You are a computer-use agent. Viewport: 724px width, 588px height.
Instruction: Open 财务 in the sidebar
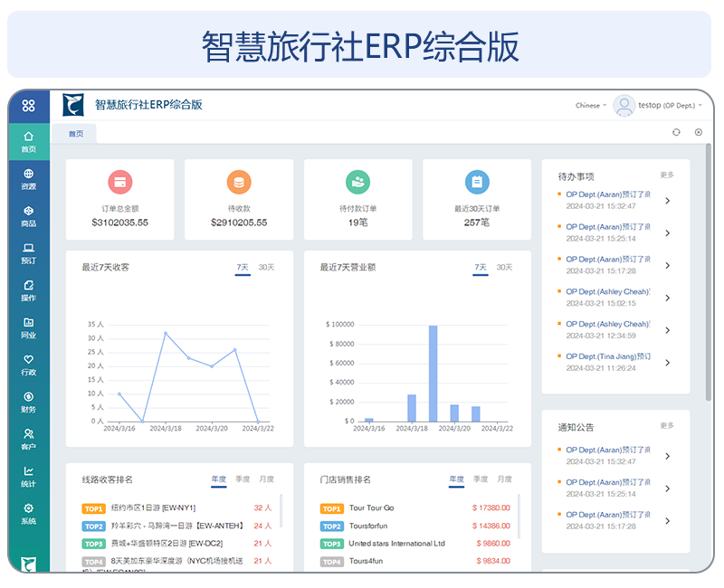pyautogui.click(x=29, y=403)
